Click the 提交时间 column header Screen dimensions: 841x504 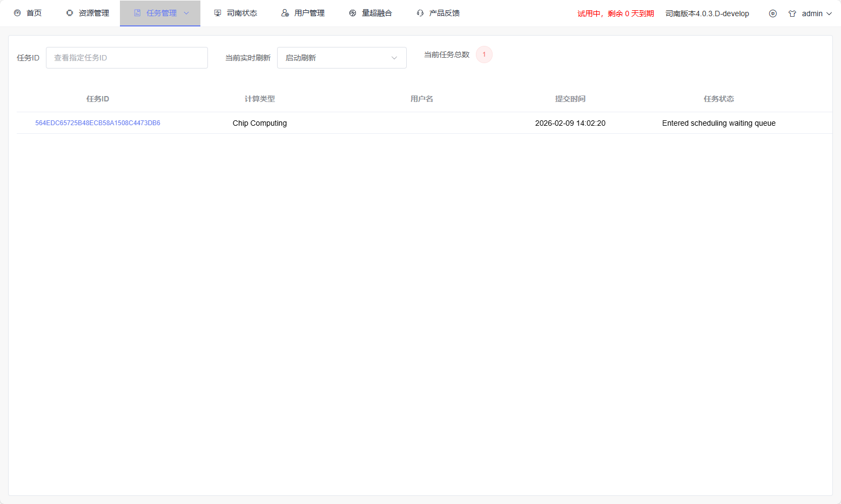[570, 99]
